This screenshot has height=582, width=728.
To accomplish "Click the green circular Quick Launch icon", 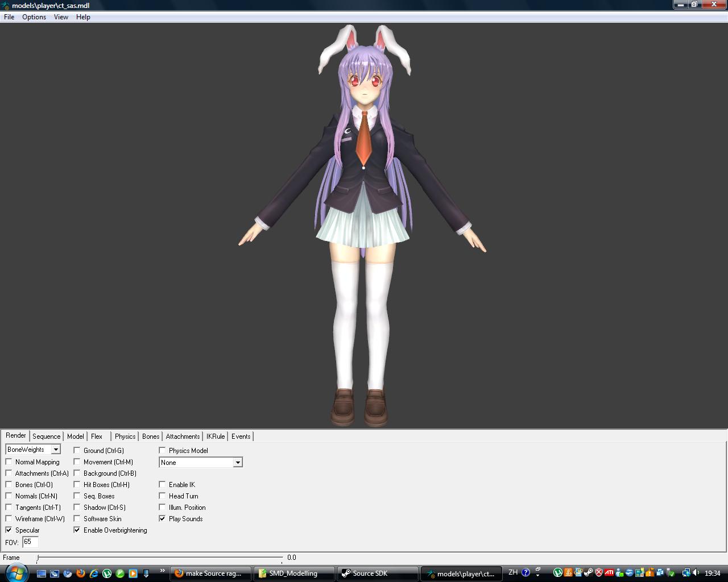I will pos(120,573).
